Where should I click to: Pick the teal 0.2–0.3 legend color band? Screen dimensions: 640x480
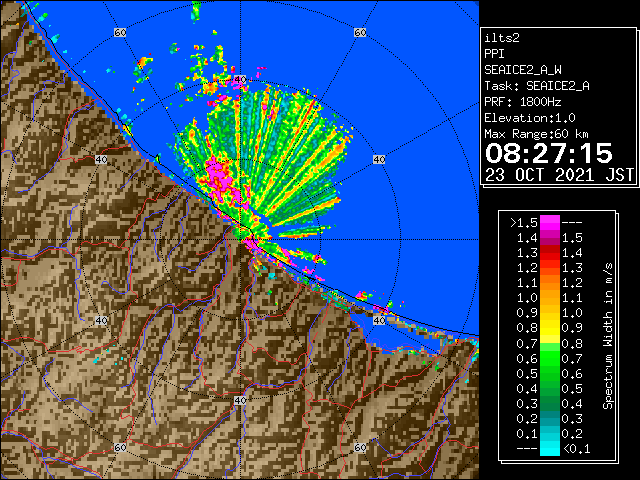click(x=550, y=418)
